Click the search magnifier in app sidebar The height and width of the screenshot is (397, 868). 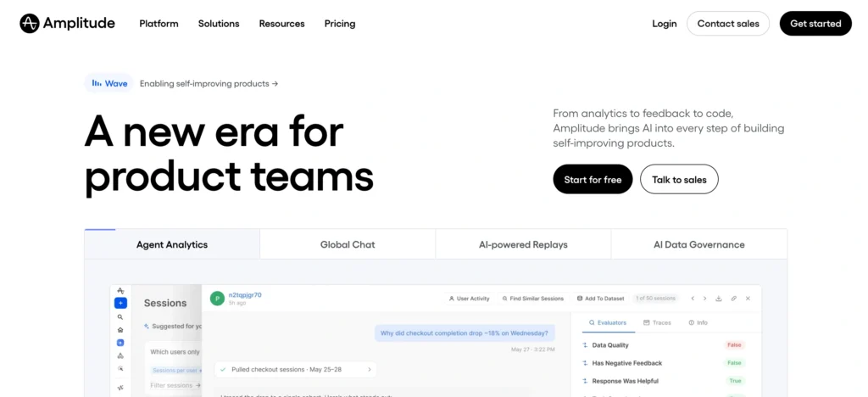point(120,317)
